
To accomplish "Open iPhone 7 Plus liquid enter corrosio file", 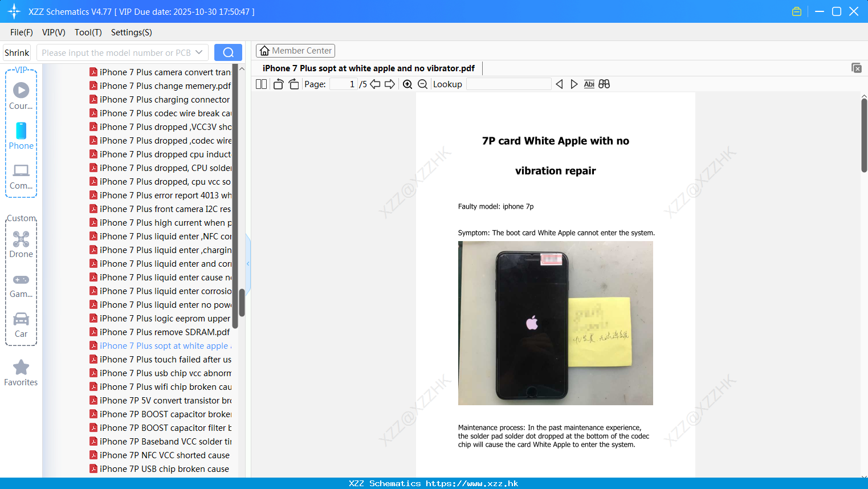I will (x=160, y=291).
